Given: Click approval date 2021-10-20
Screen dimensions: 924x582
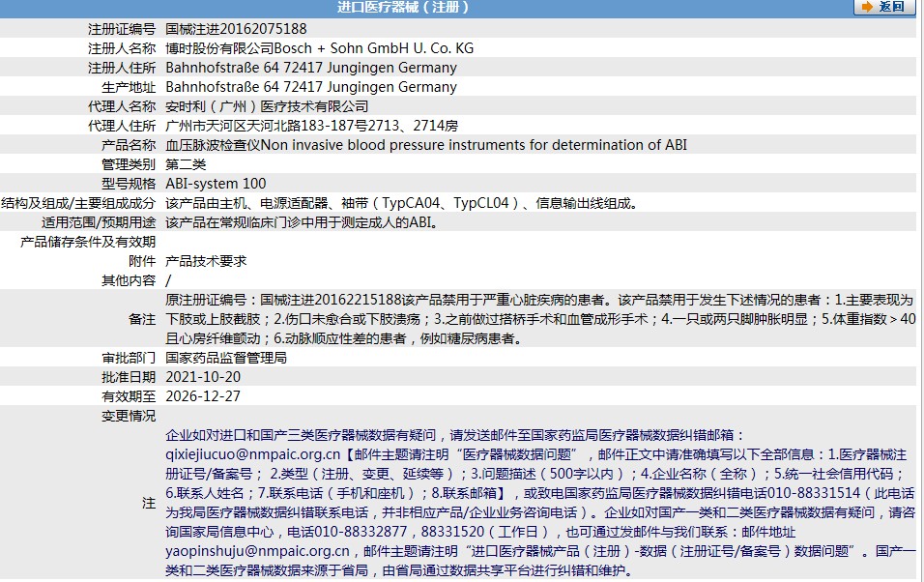Looking at the screenshot, I should pos(203,377).
